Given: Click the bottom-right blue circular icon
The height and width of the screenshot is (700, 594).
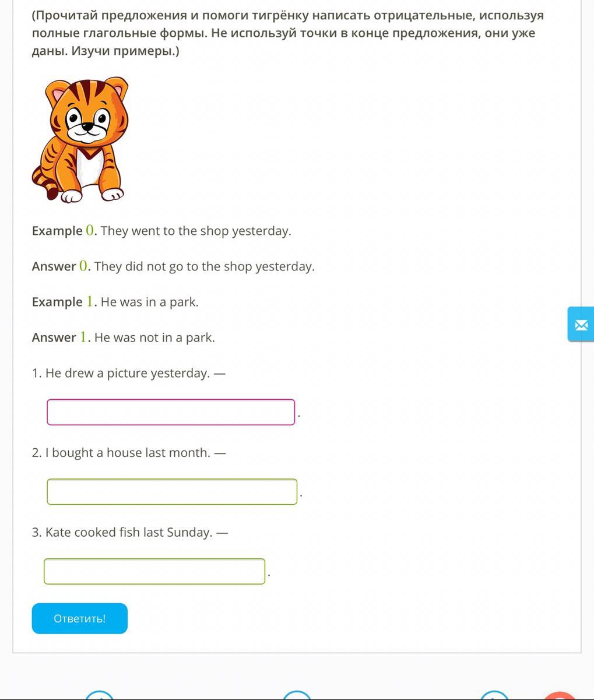Looking at the screenshot, I should tap(494, 695).
